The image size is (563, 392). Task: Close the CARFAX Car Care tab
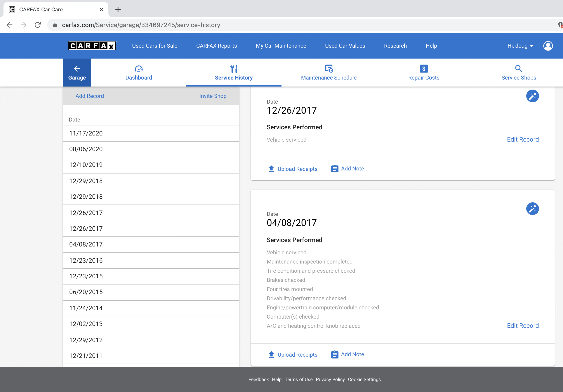click(101, 10)
